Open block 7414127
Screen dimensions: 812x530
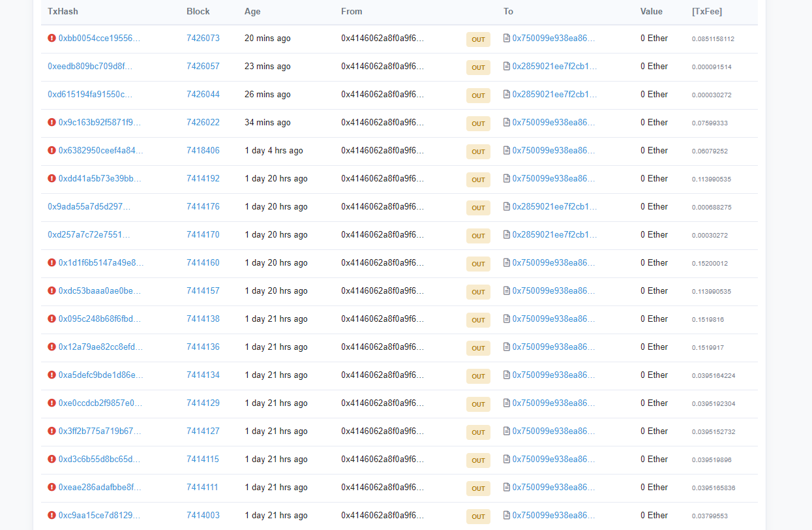pyautogui.click(x=203, y=431)
